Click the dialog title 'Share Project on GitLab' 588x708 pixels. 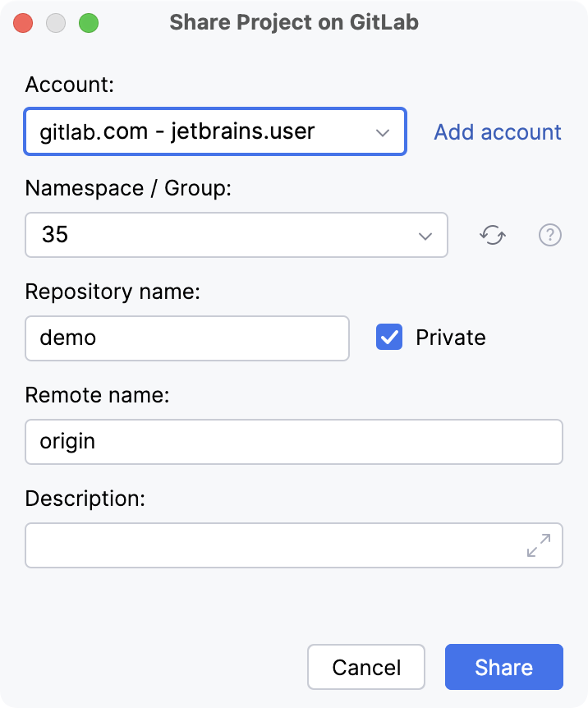[293, 22]
